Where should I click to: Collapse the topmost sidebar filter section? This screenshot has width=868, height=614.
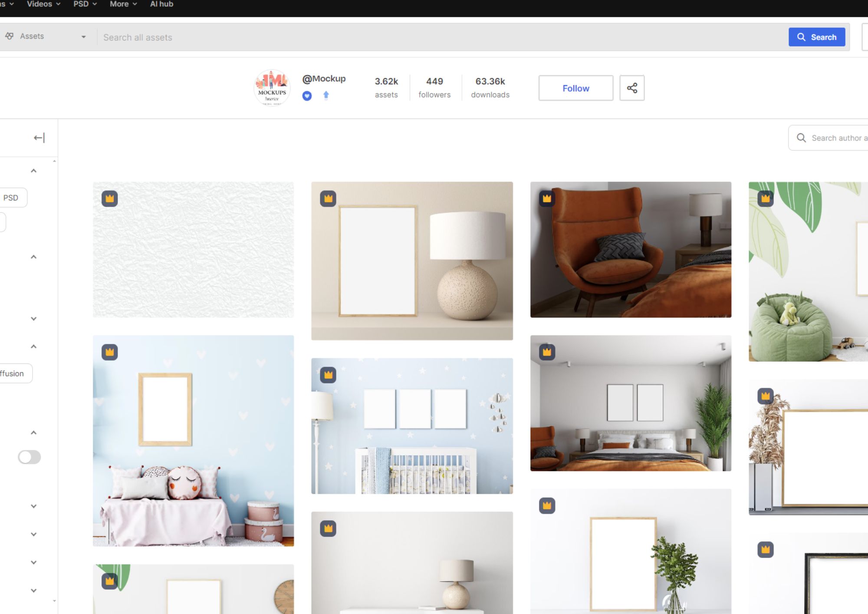pyautogui.click(x=33, y=171)
